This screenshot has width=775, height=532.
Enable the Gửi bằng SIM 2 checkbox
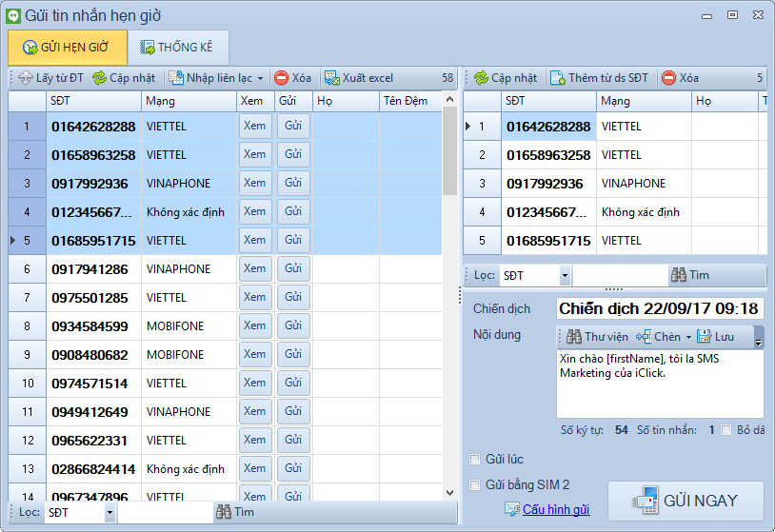(474, 485)
